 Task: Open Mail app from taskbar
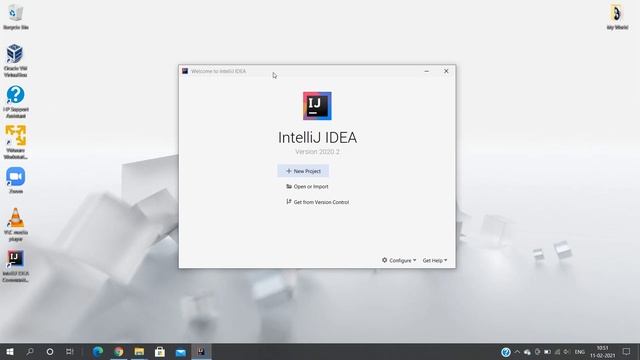point(181,351)
